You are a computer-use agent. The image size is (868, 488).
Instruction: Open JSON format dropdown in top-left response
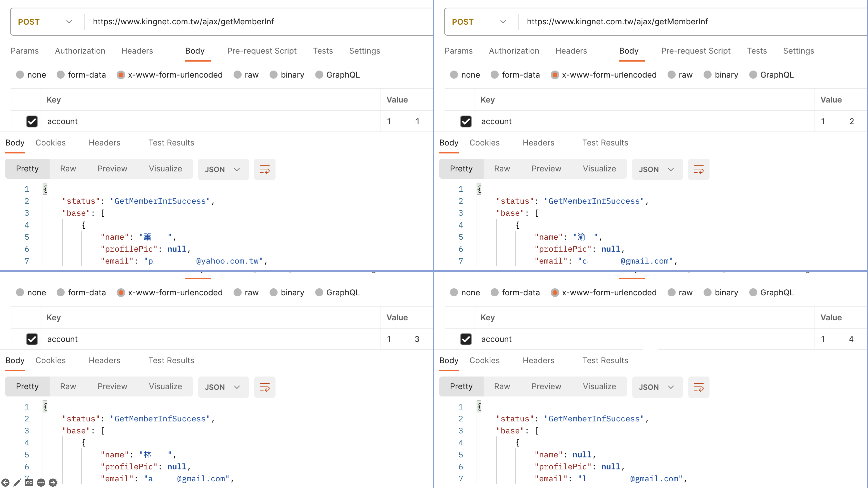[x=223, y=169]
